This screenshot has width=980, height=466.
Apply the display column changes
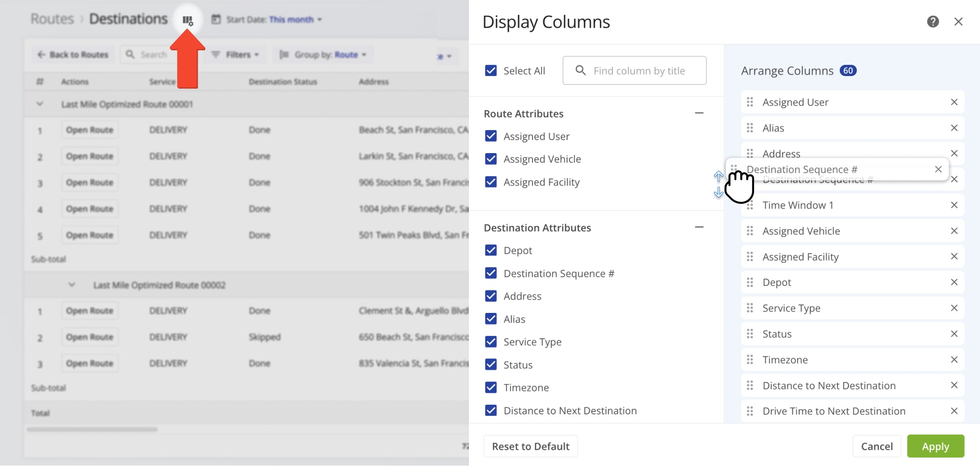pyautogui.click(x=935, y=446)
